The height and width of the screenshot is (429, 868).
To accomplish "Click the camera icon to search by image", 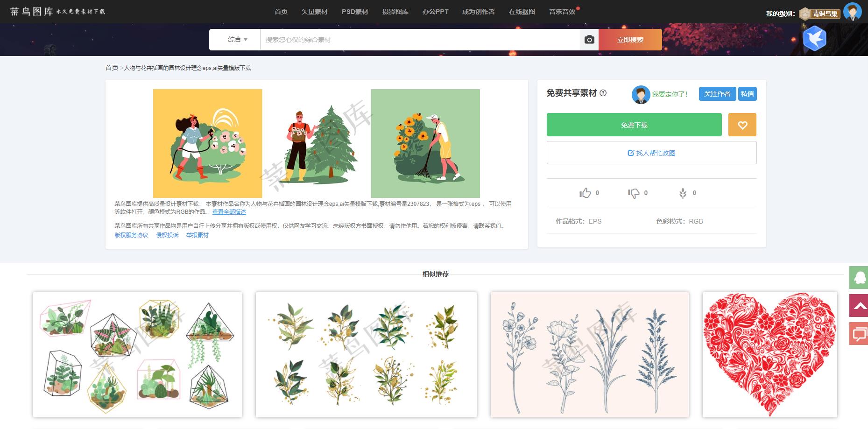I will [589, 40].
